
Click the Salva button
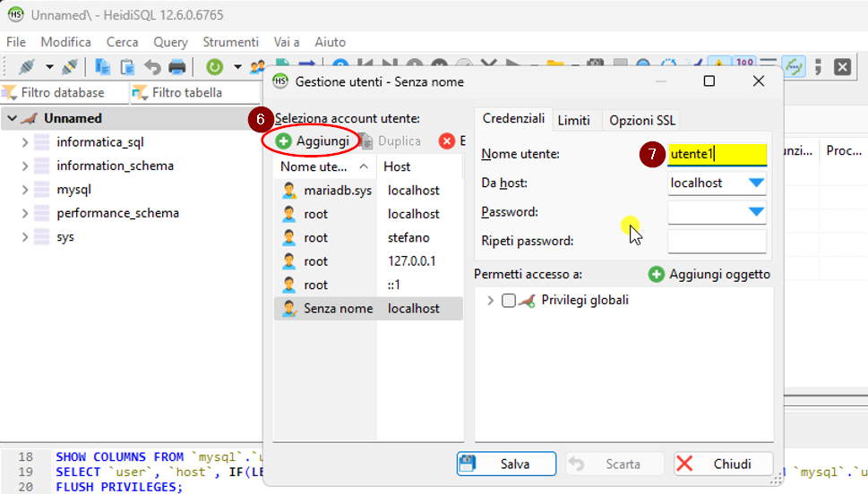(x=506, y=464)
